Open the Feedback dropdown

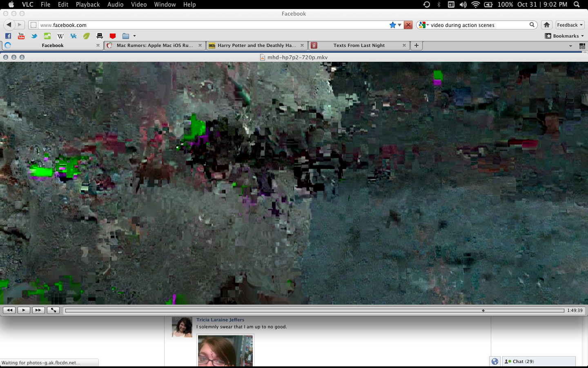(570, 25)
